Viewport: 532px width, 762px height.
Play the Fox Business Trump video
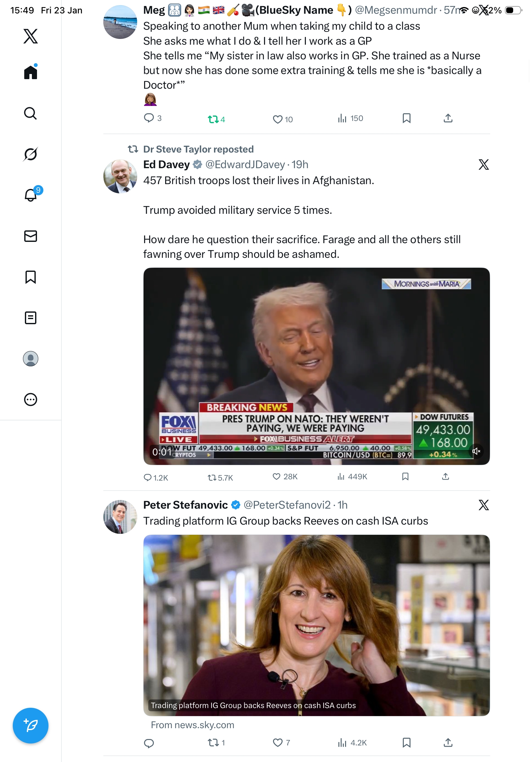coord(316,366)
